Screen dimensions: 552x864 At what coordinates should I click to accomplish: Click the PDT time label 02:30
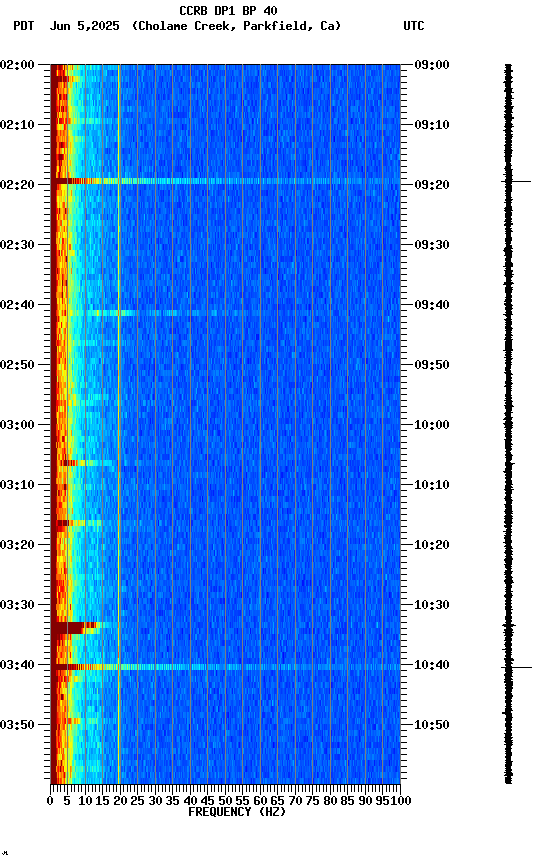17,245
